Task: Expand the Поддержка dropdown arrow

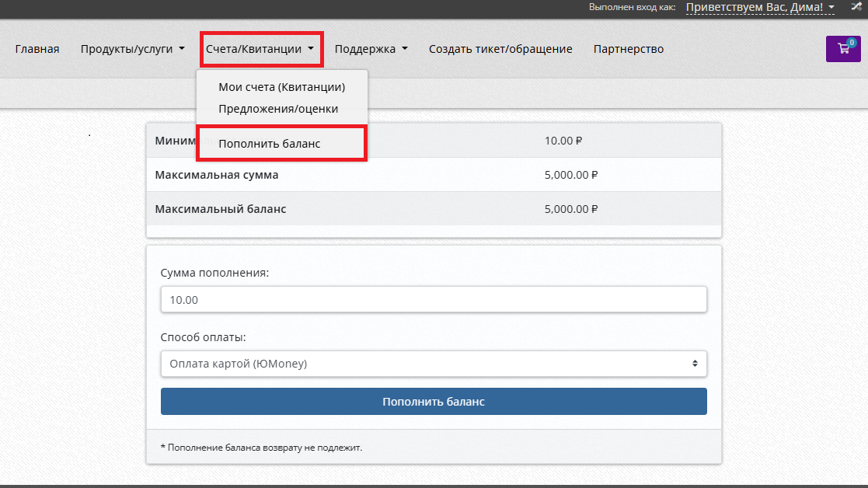Action: (404, 49)
